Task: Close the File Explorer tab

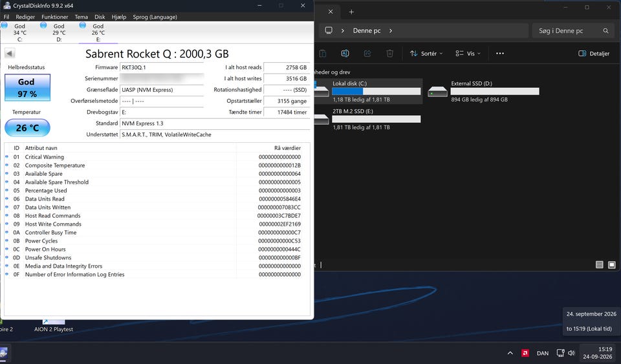Action: (x=331, y=12)
